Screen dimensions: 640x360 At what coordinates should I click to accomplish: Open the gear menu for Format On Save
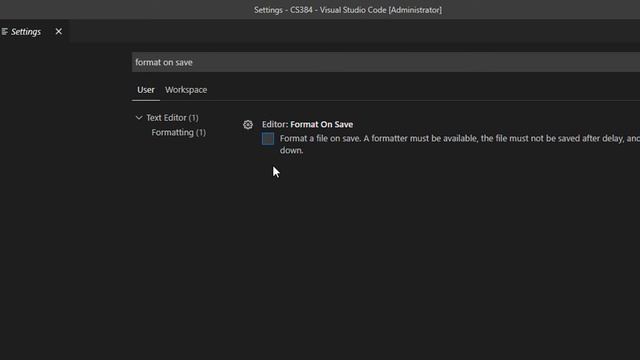248,124
